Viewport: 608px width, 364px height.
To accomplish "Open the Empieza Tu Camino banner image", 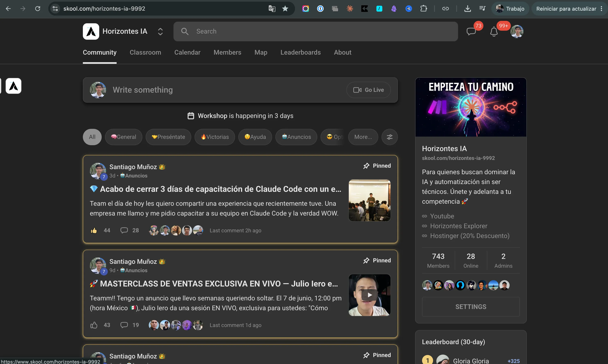I will click(471, 107).
